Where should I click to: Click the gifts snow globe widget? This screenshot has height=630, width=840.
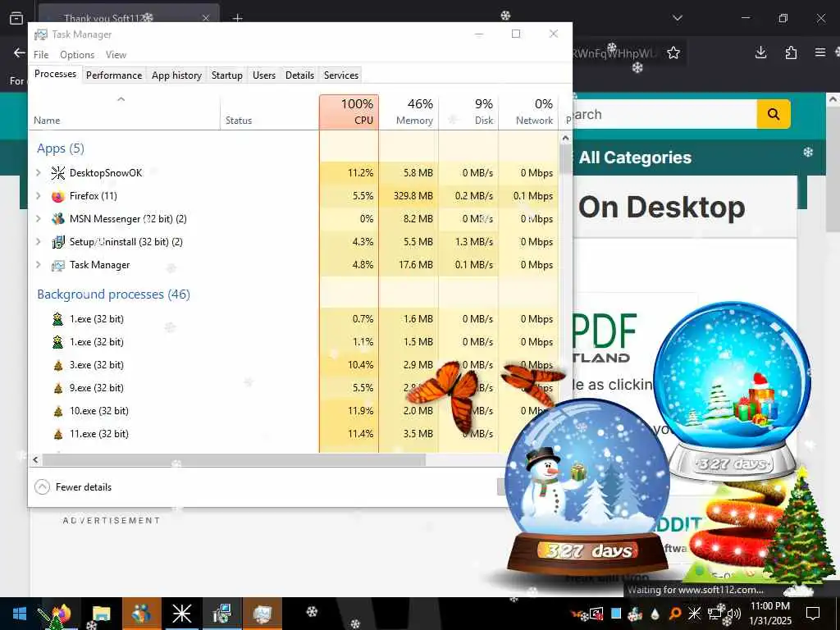732,391
